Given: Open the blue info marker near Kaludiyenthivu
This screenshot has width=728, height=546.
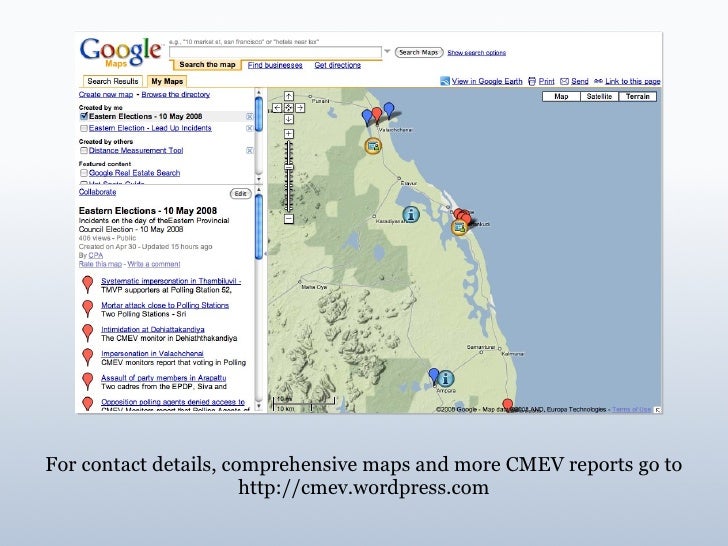Looking at the screenshot, I should click(410, 214).
